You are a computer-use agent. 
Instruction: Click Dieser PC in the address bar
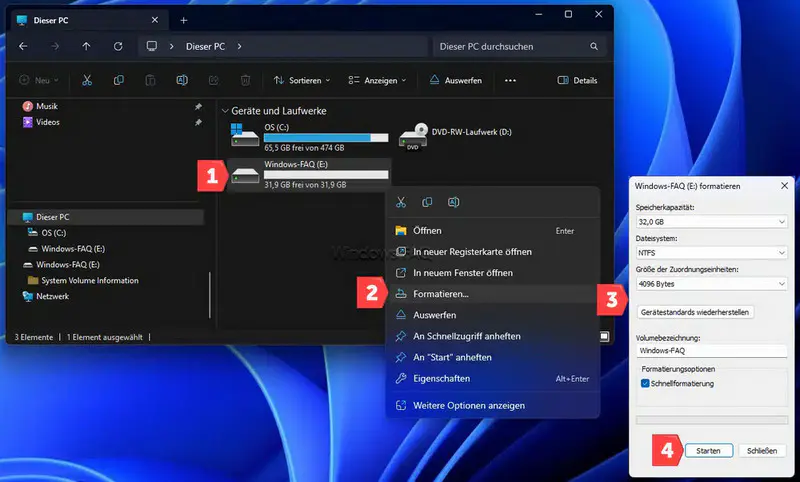[x=205, y=46]
